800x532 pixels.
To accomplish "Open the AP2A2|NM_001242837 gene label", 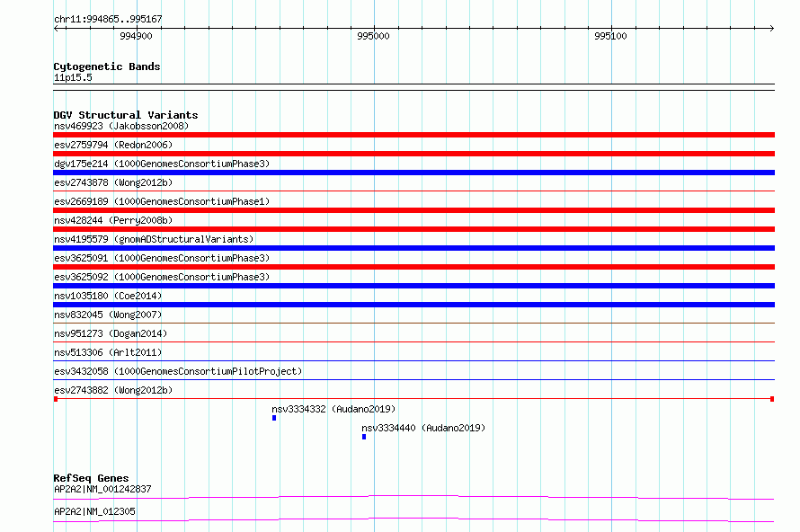I will [x=102, y=489].
